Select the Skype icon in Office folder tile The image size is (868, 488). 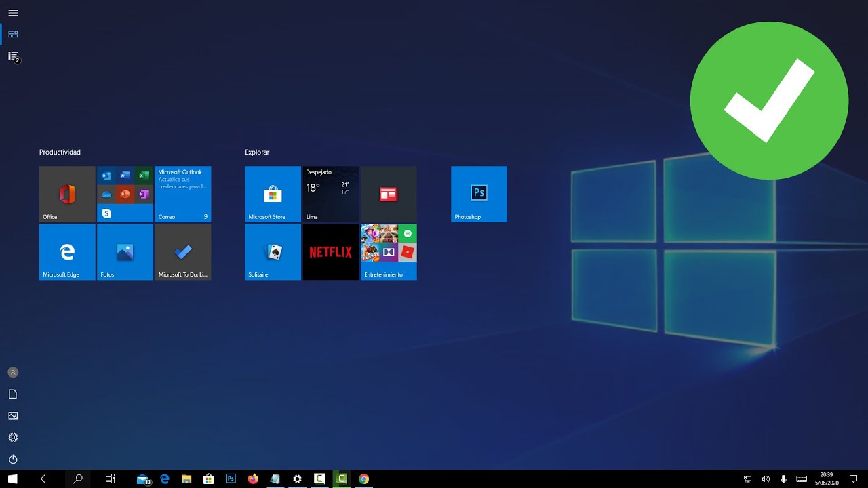106,213
